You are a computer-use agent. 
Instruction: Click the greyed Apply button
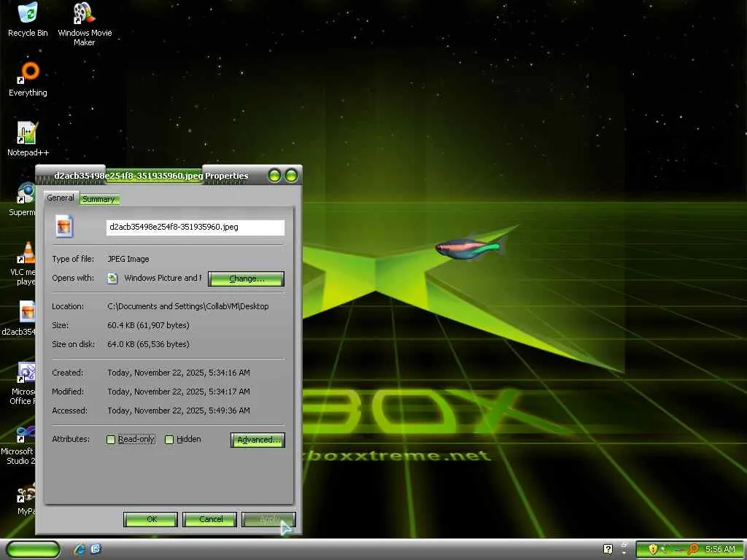[269, 519]
